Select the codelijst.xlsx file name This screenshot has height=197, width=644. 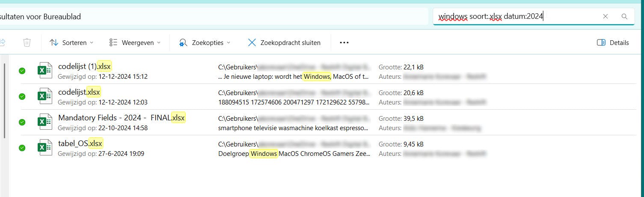click(79, 92)
